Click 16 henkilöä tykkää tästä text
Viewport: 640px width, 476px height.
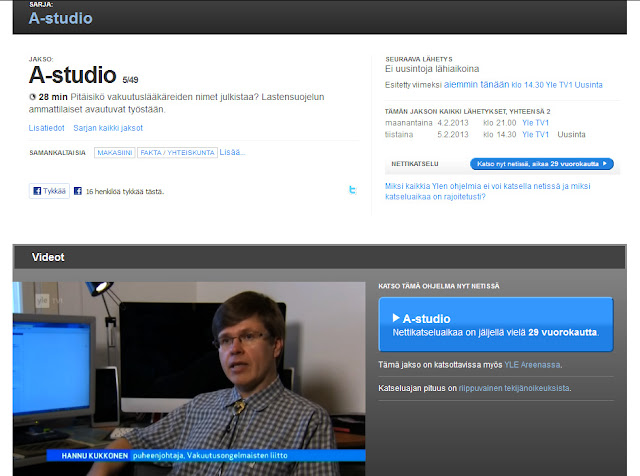pos(125,191)
